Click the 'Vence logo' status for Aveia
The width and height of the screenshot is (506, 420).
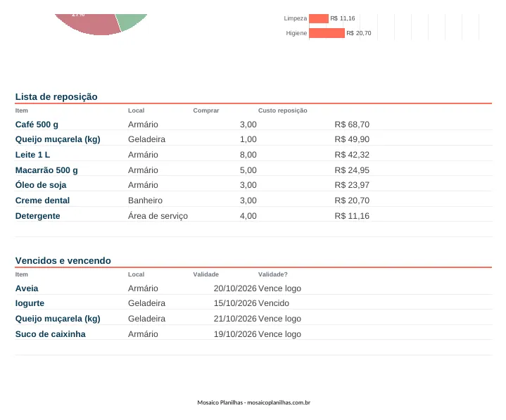coord(279,288)
